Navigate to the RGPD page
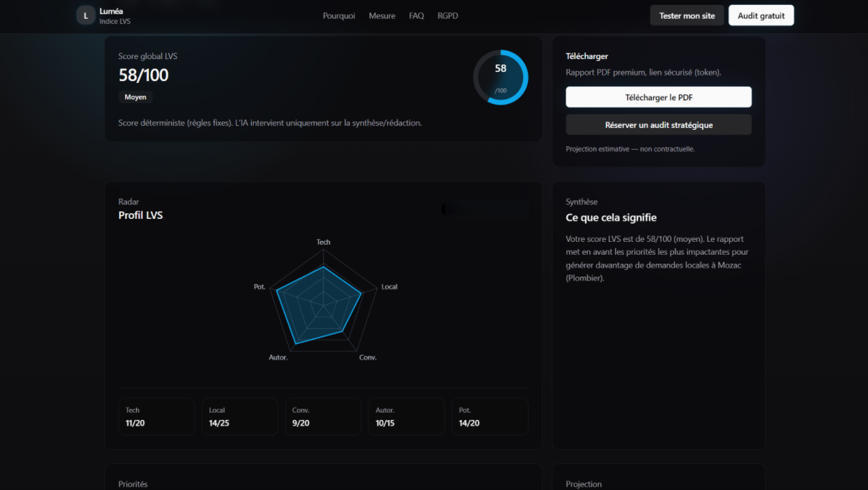The height and width of the screenshot is (490, 868). click(448, 16)
